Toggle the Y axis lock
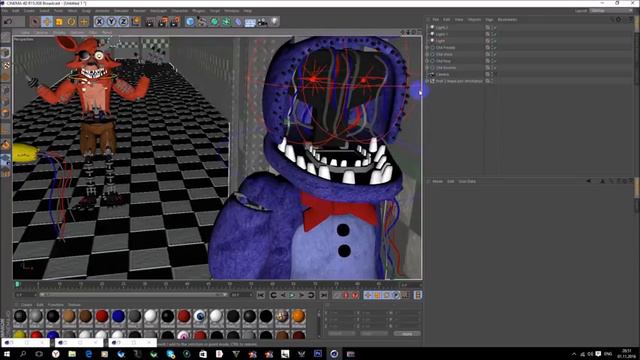The width and height of the screenshot is (640, 360). pos(111,21)
